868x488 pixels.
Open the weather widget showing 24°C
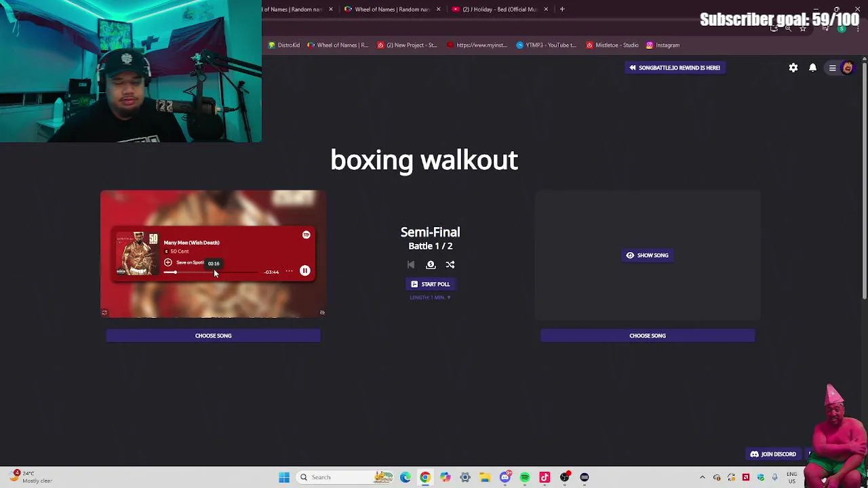pos(31,477)
